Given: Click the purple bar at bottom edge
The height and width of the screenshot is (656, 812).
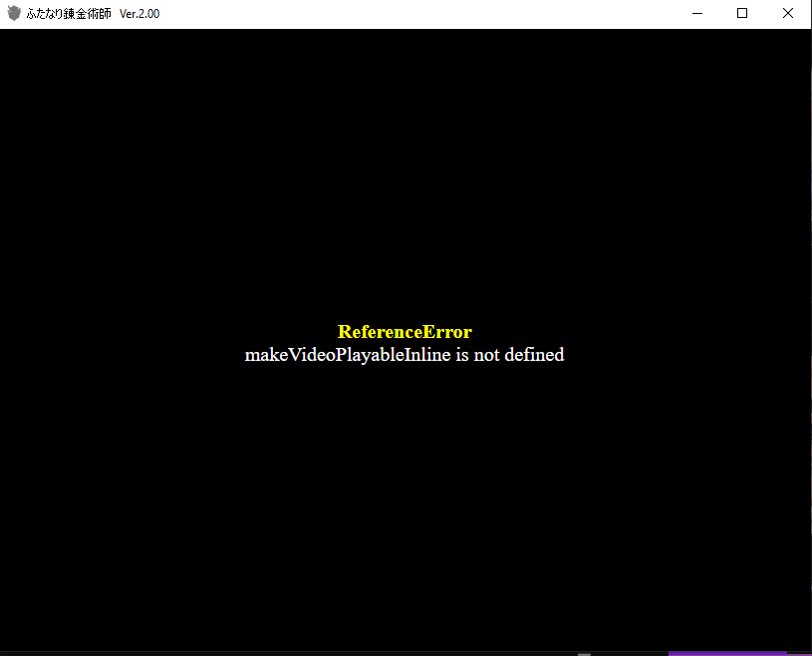Looking at the screenshot, I should coord(727,653).
